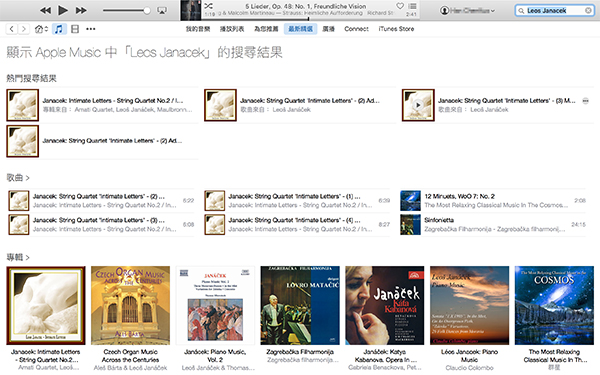Select the Music note media icon
This screenshot has width=600, height=375.
[59, 29]
